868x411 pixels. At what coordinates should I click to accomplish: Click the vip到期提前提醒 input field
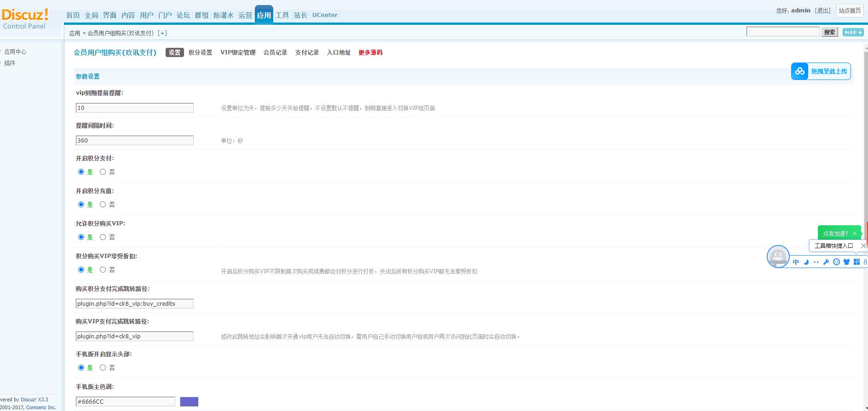pyautogui.click(x=134, y=108)
